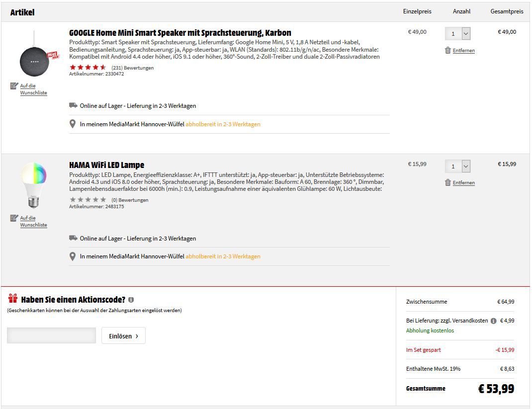This screenshot has width=532, height=409.
Task: Click the 'Gesamtpreis' column header
Action: (x=507, y=11)
